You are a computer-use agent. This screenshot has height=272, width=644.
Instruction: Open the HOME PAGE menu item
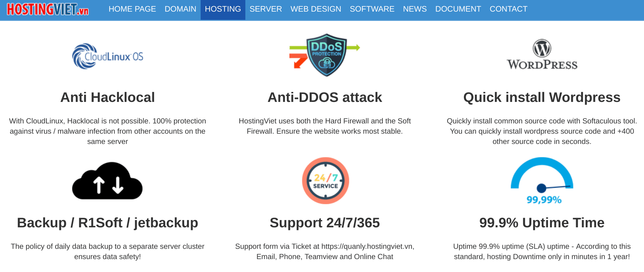pyautogui.click(x=132, y=9)
